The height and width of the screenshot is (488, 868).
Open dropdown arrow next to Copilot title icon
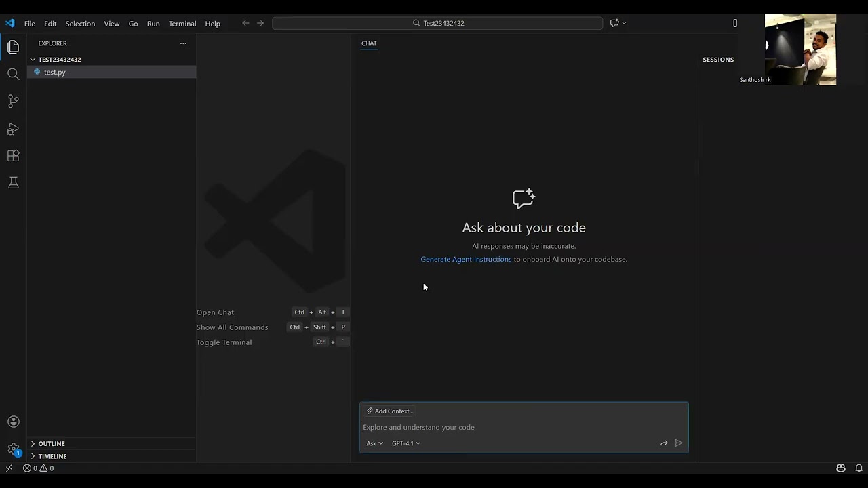(624, 23)
